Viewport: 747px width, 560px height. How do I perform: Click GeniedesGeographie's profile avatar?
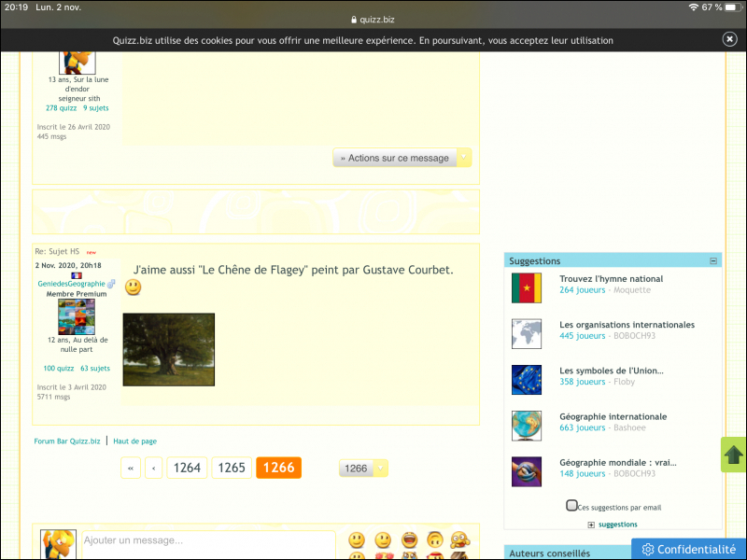coord(76,317)
